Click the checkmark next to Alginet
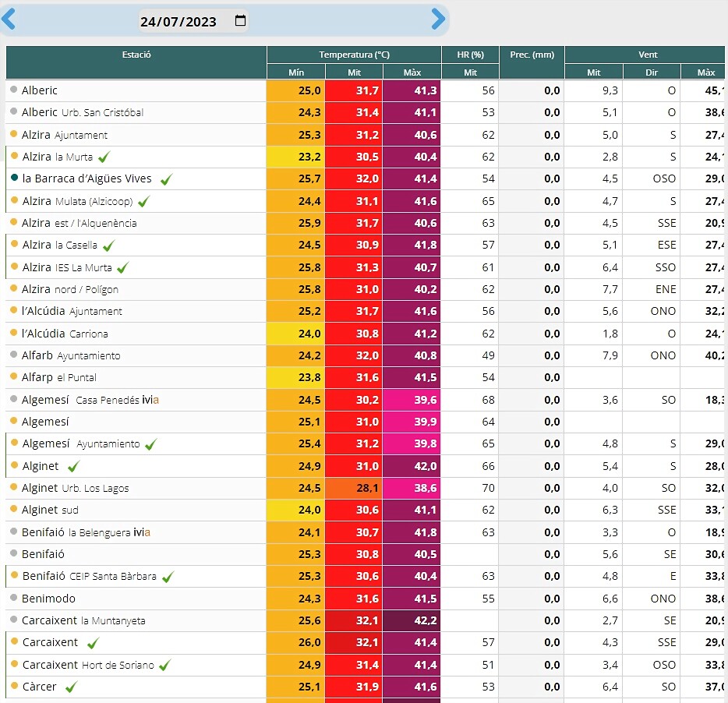Screen dimensions: 728x703 [74, 466]
